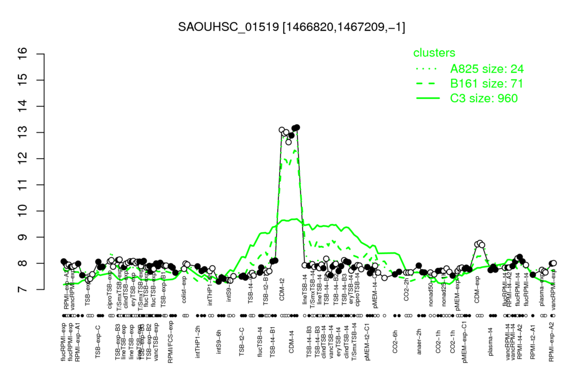
Task: Select legend entry 'C3 size: 960'
Action: 483,98
